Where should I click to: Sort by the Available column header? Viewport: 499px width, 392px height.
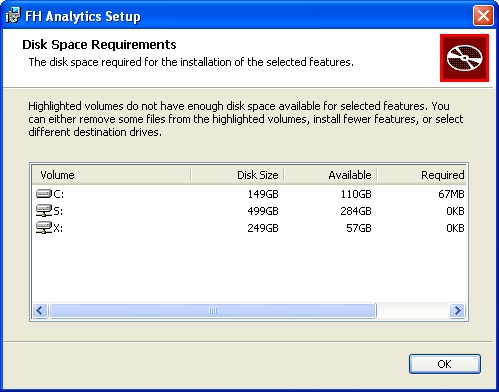coord(330,175)
